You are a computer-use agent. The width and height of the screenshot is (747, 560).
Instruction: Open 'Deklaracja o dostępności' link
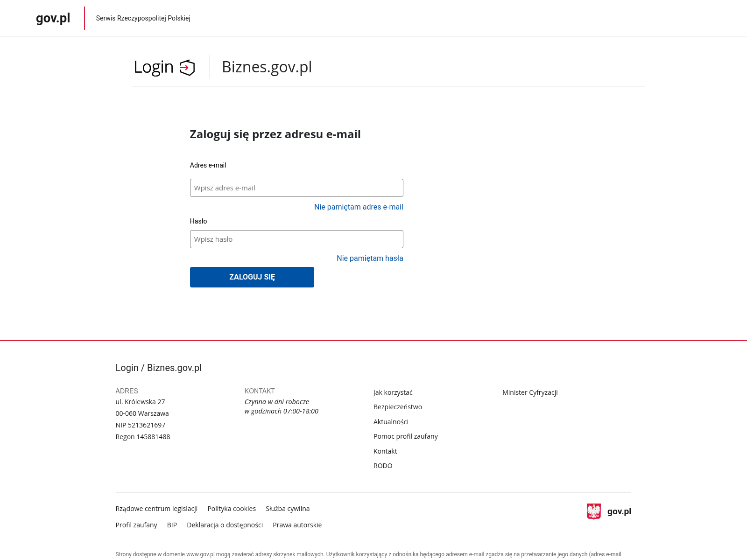pyautogui.click(x=225, y=525)
